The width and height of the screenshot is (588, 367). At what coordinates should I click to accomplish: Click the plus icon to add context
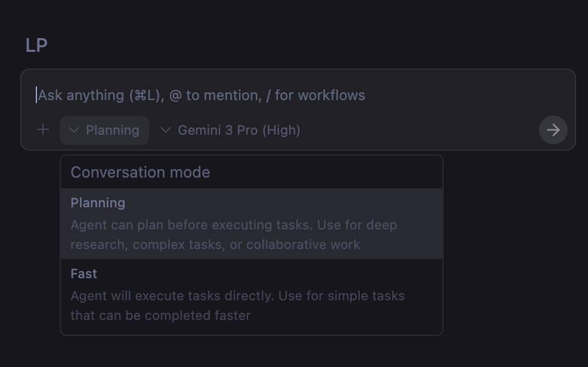coord(43,130)
